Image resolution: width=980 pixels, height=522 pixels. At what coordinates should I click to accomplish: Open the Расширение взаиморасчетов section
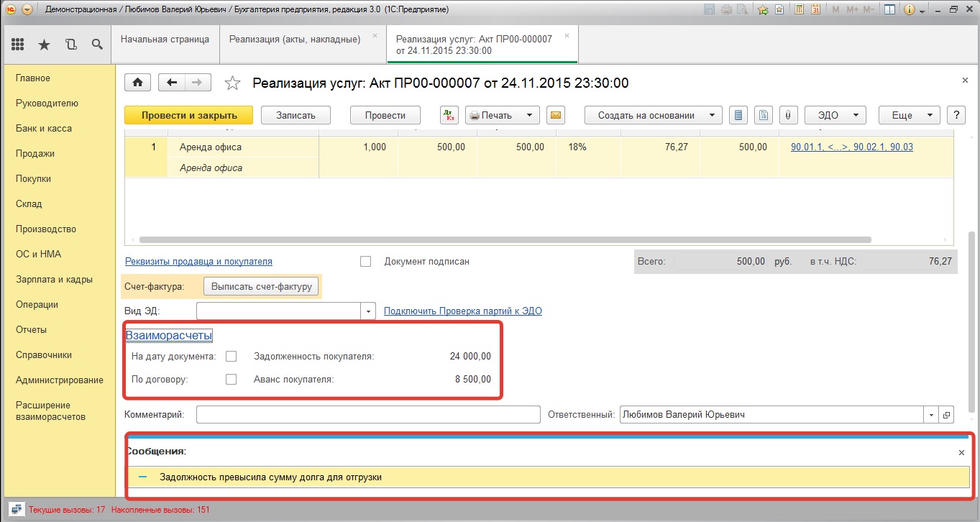click(x=50, y=411)
